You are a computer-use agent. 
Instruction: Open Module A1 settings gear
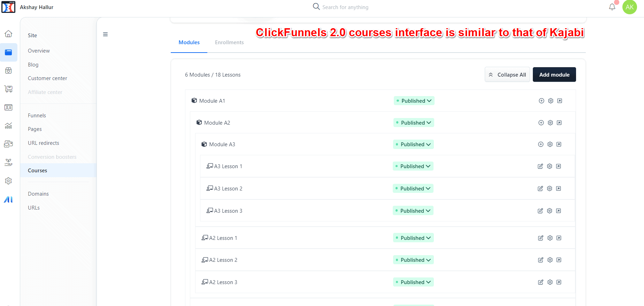(x=551, y=101)
